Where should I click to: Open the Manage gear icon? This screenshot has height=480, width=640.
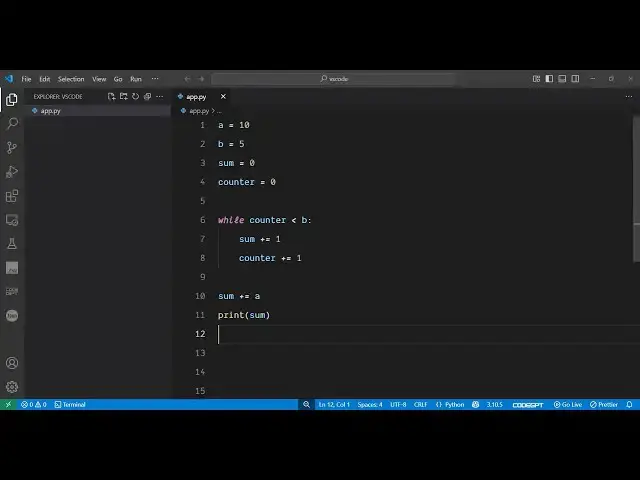[x=12, y=387]
